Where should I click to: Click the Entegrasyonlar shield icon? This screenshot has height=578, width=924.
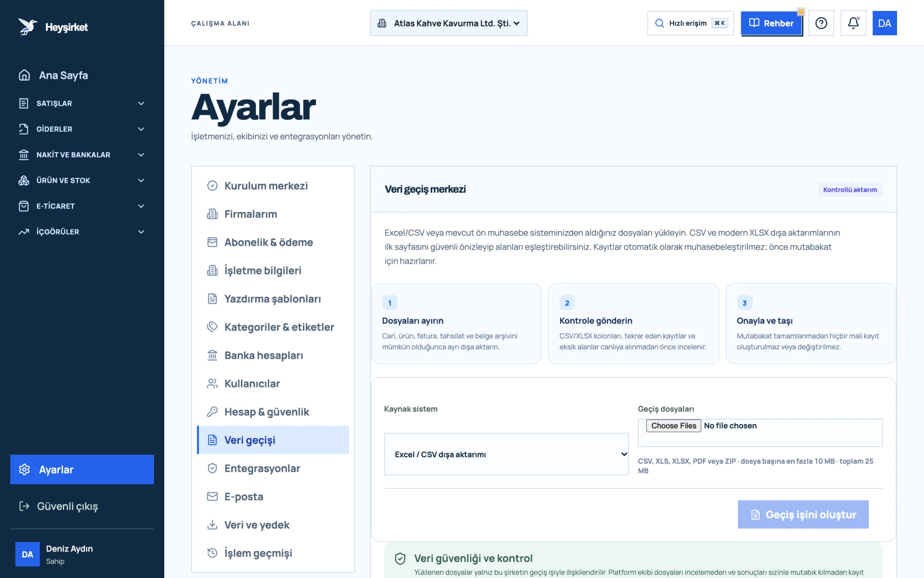212,468
